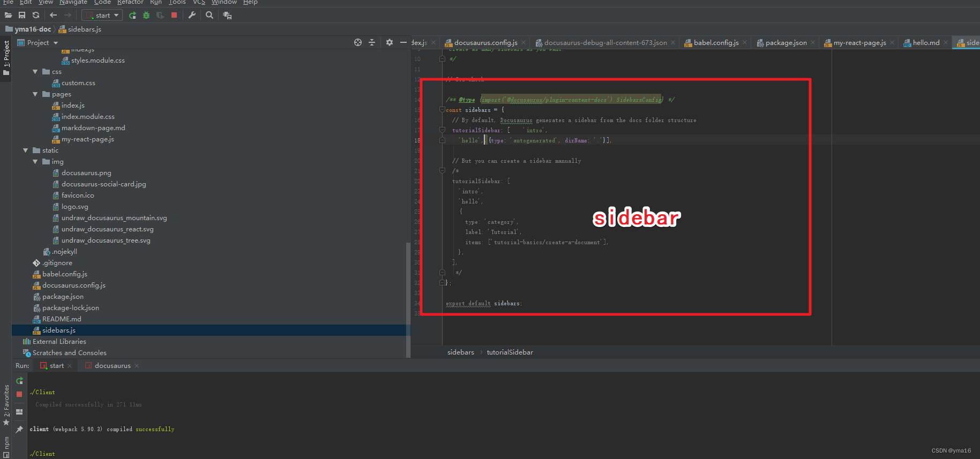Image resolution: width=980 pixels, height=459 pixels.
Task: Select .gitignore file
Action: tap(57, 263)
